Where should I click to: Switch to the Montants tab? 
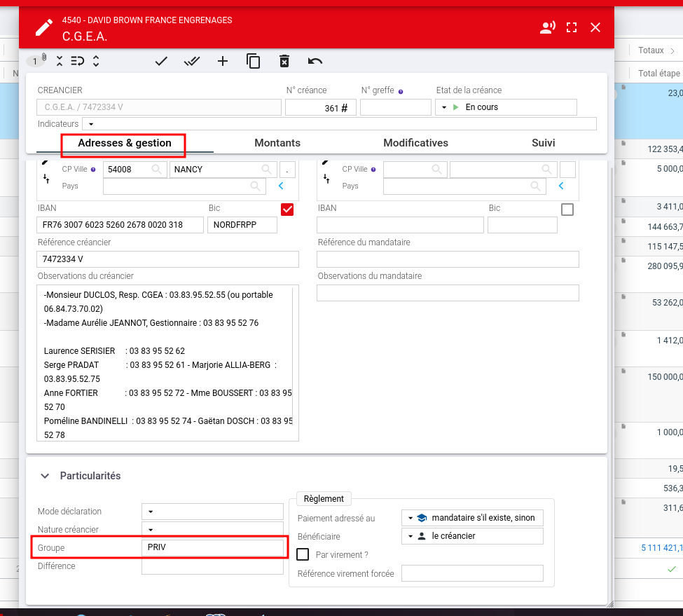[x=277, y=143]
